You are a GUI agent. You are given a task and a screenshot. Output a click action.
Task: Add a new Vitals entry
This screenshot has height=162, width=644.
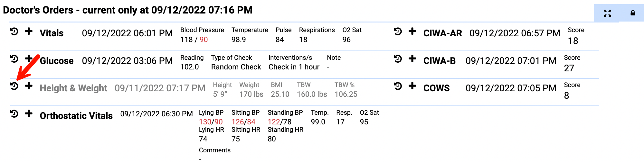pyautogui.click(x=29, y=31)
